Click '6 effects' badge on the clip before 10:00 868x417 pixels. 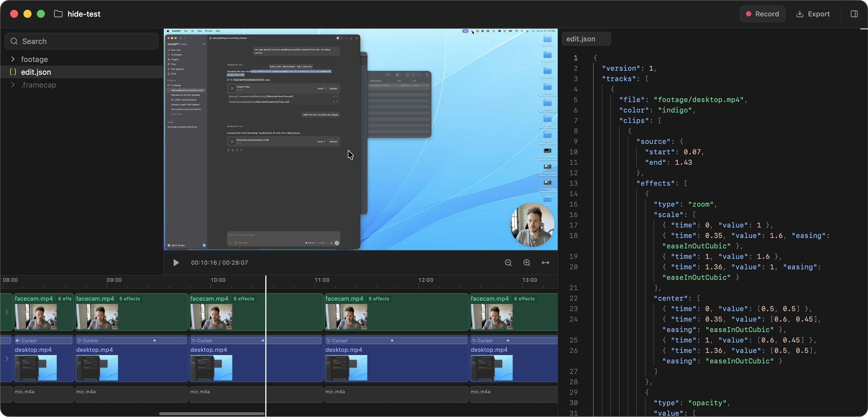[x=244, y=299]
